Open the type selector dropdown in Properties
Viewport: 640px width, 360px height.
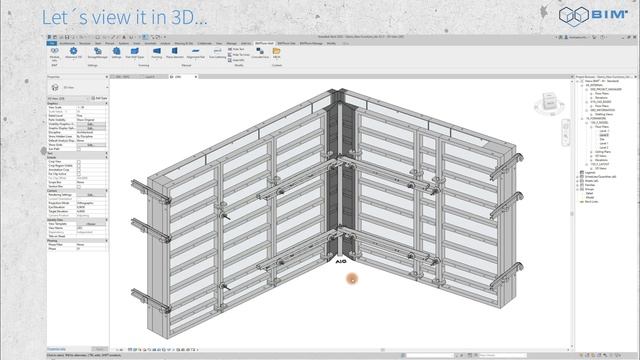107,87
